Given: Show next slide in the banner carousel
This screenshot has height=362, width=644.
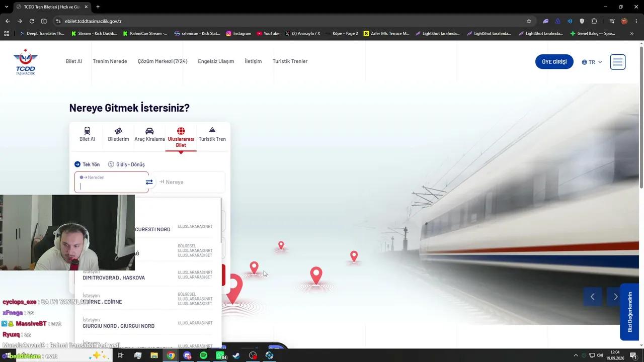Looking at the screenshot, I should (615, 297).
